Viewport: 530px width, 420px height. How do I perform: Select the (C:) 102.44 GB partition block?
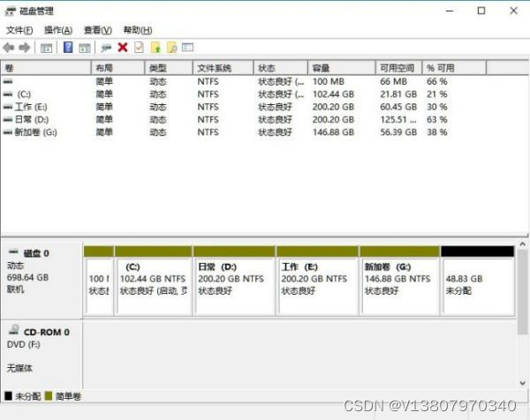[x=154, y=281]
